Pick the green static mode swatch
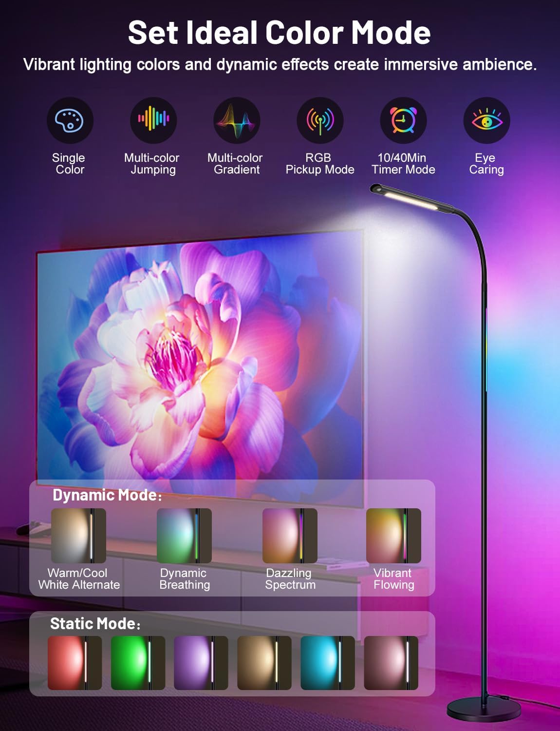 pyautogui.click(x=138, y=663)
